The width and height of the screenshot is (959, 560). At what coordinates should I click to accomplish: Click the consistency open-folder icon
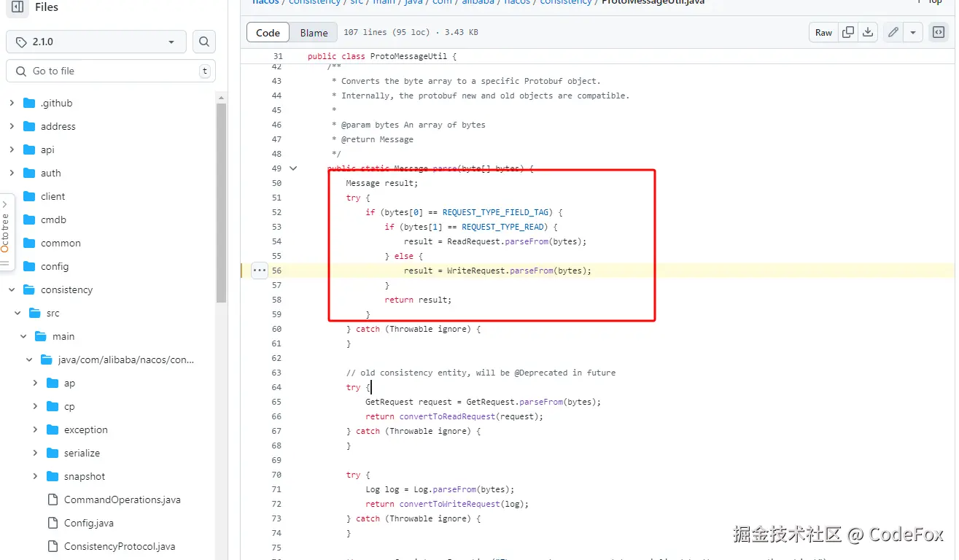29,289
